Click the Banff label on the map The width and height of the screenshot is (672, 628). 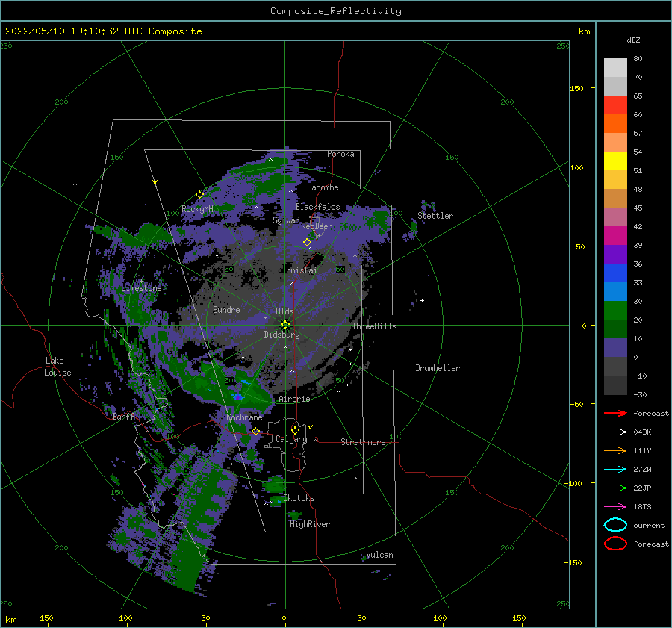point(123,417)
